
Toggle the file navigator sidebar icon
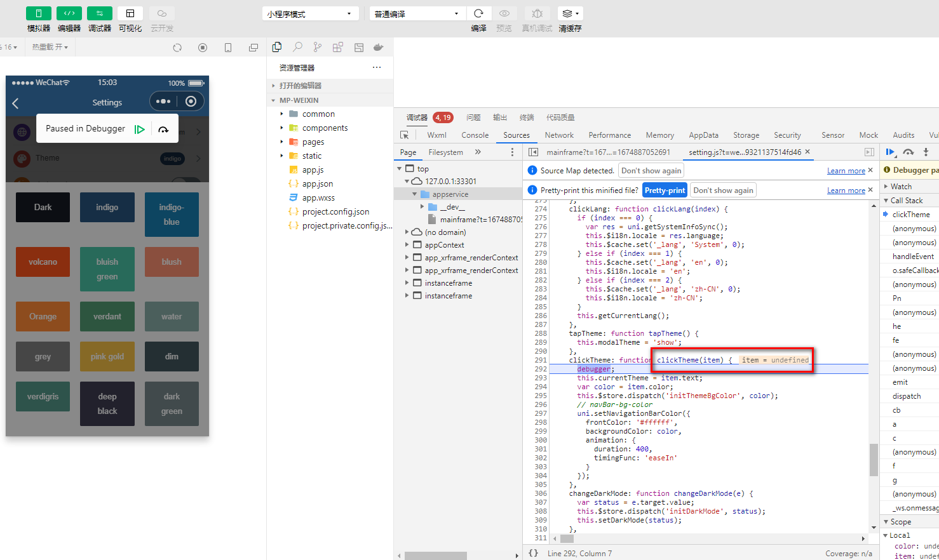point(534,152)
